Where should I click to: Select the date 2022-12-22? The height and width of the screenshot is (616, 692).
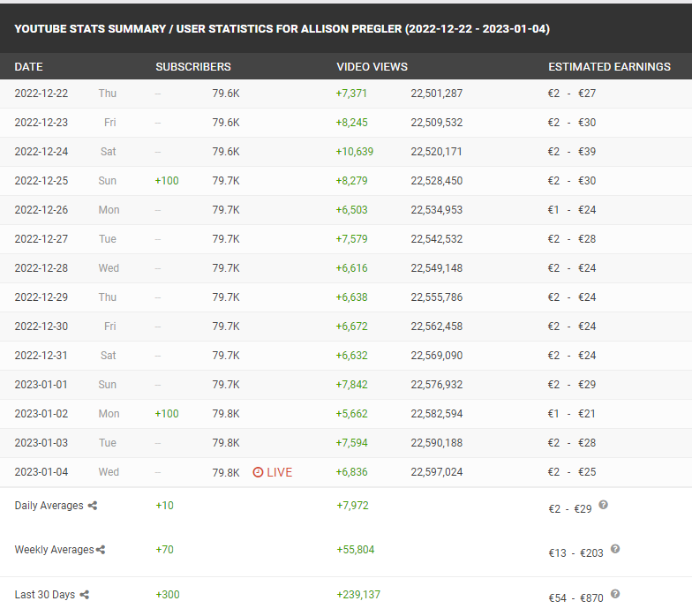pyautogui.click(x=41, y=94)
